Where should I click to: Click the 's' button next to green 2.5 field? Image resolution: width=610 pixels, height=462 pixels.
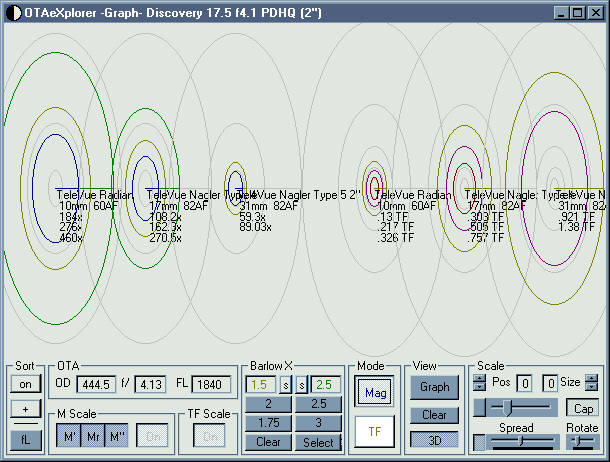pyautogui.click(x=302, y=385)
